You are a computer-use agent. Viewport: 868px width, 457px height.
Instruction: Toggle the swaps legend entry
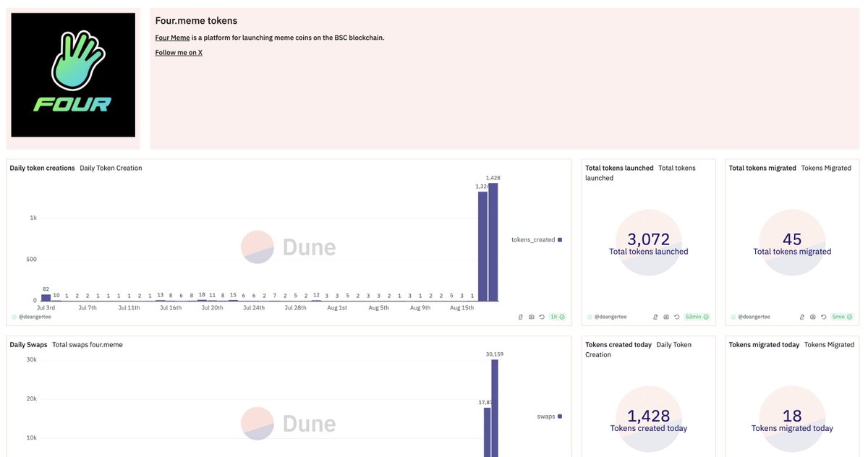[x=549, y=417]
